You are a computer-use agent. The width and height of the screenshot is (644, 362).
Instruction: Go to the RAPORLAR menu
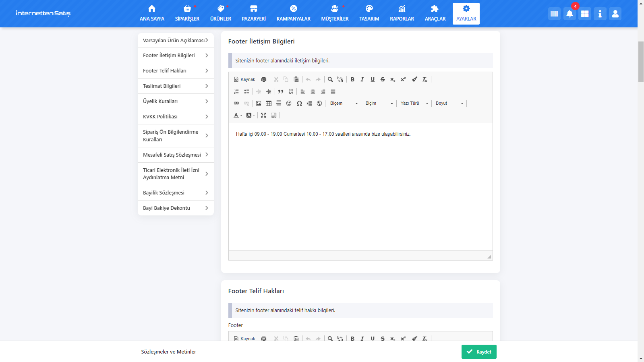coord(402,14)
